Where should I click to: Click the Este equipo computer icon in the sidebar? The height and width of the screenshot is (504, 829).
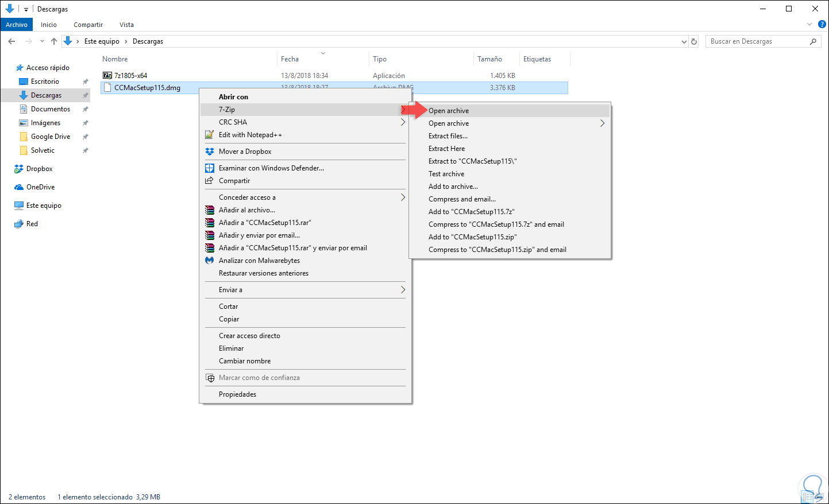pos(19,206)
